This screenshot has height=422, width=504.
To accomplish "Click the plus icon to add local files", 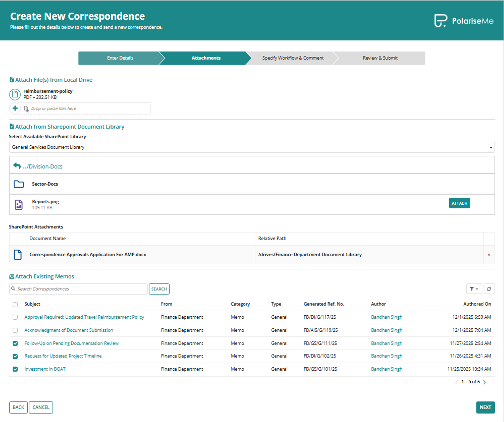I will coord(15,108).
